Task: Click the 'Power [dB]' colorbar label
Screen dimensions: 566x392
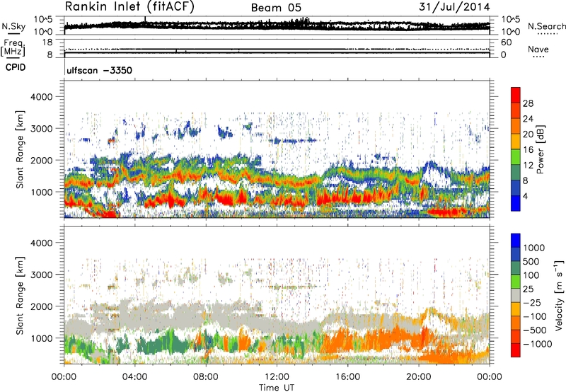Action: (541, 149)
